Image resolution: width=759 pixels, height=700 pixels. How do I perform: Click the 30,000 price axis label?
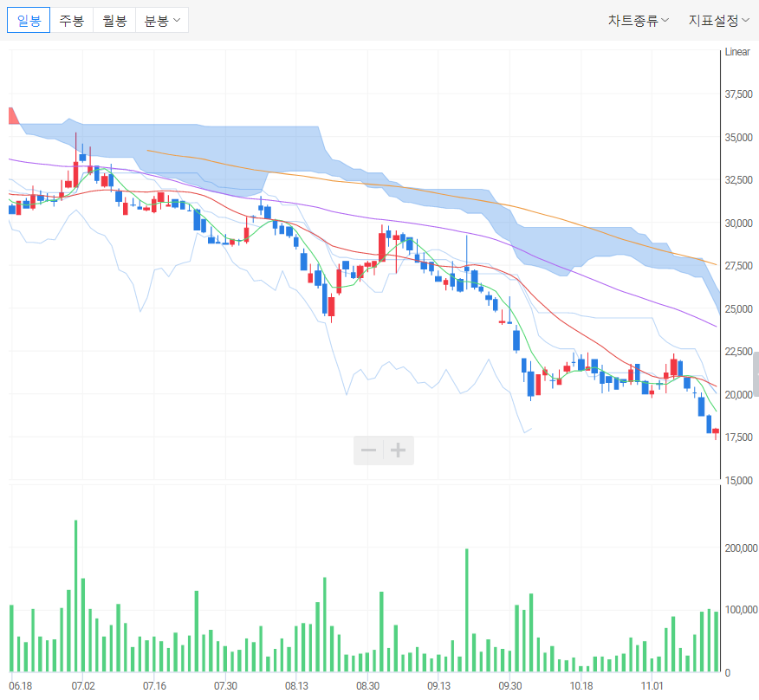click(739, 224)
